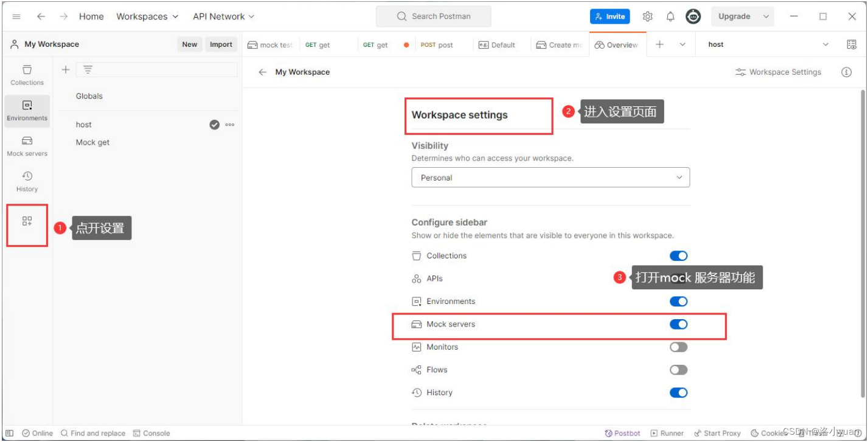Toggle the sidebar layout icon in status bar
This screenshot has width=868, height=442.
9,433
